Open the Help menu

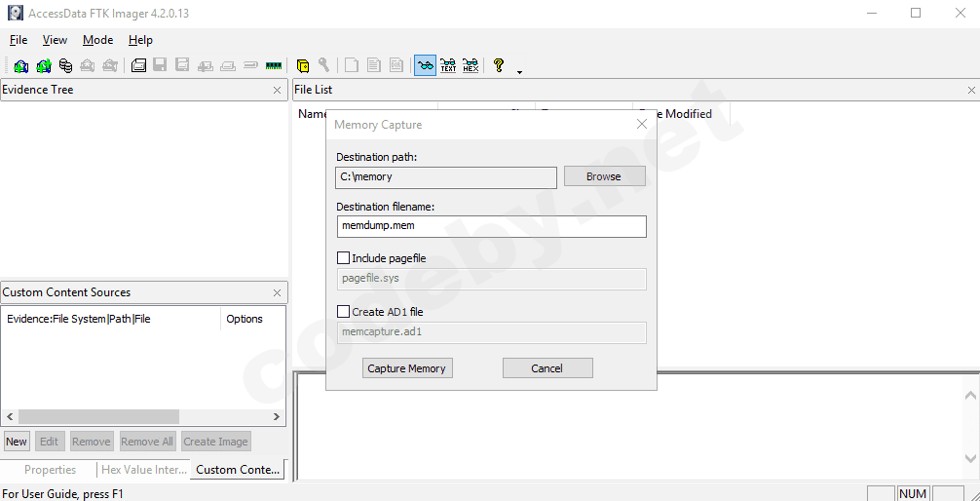tap(140, 40)
